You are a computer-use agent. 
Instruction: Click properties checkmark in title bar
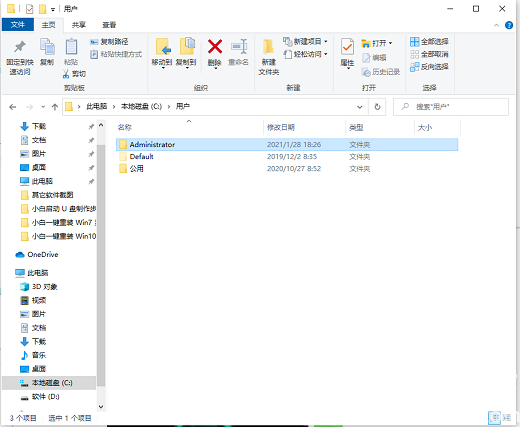click(x=29, y=9)
